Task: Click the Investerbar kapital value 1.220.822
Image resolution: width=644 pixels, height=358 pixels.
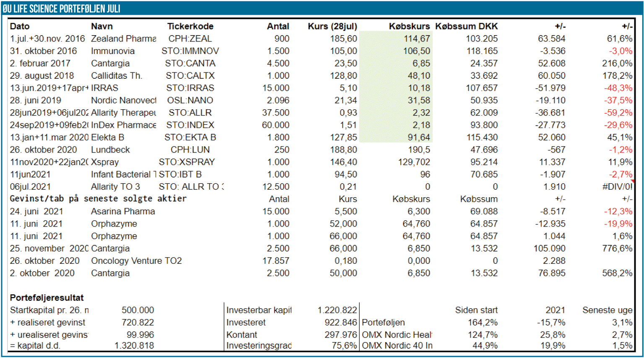Action: pos(337,310)
